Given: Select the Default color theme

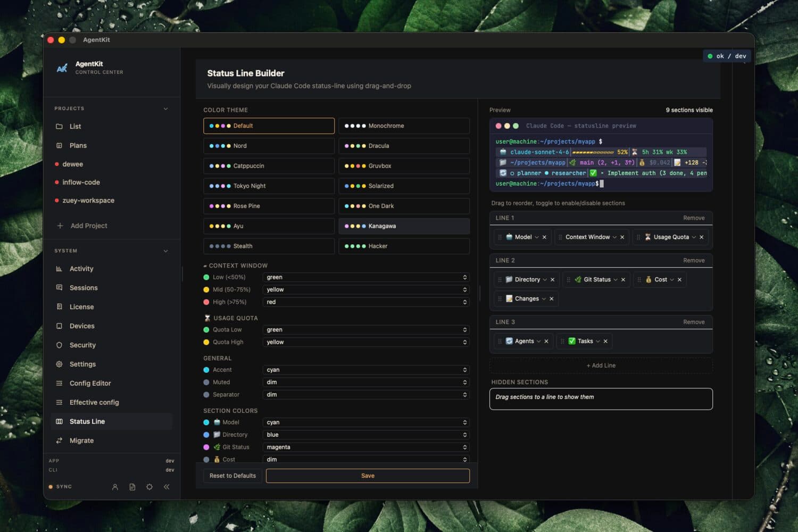Looking at the screenshot, I should tap(269, 126).
